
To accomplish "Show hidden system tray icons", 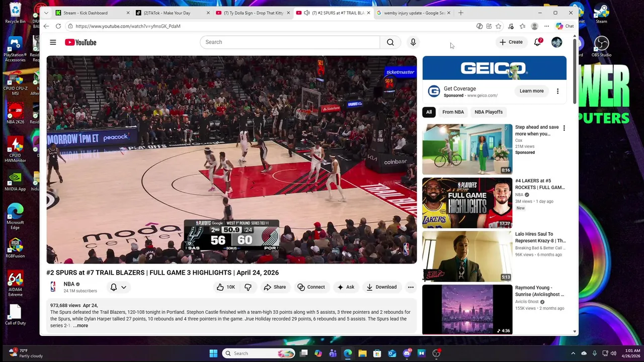I will pyautogui.click(x=573, y=353).
